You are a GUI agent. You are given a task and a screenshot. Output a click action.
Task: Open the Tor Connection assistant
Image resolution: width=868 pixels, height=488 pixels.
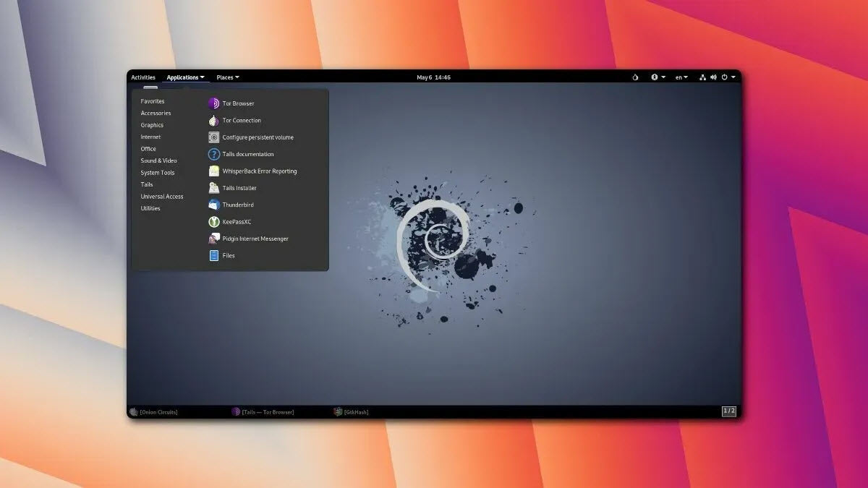pyautogui.click(x=241, y=121)
